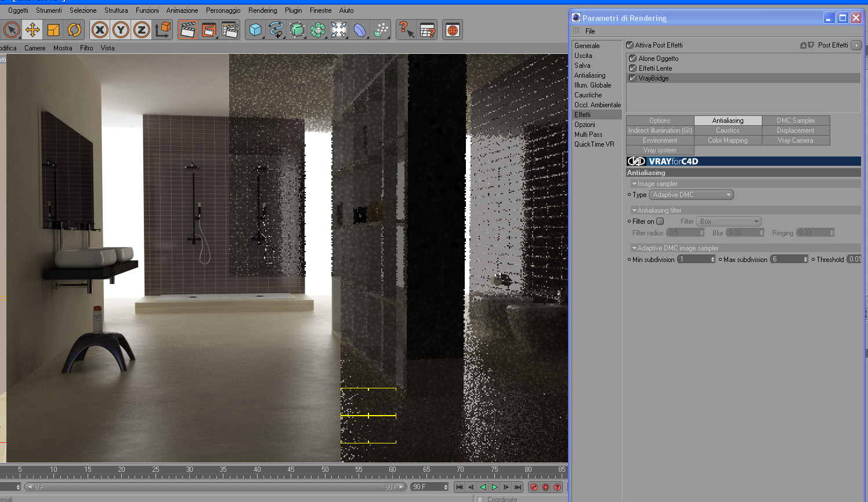868x502 pixels.
Task: Toggle the X axis lock icon
Action: click(x=100, y=30)
